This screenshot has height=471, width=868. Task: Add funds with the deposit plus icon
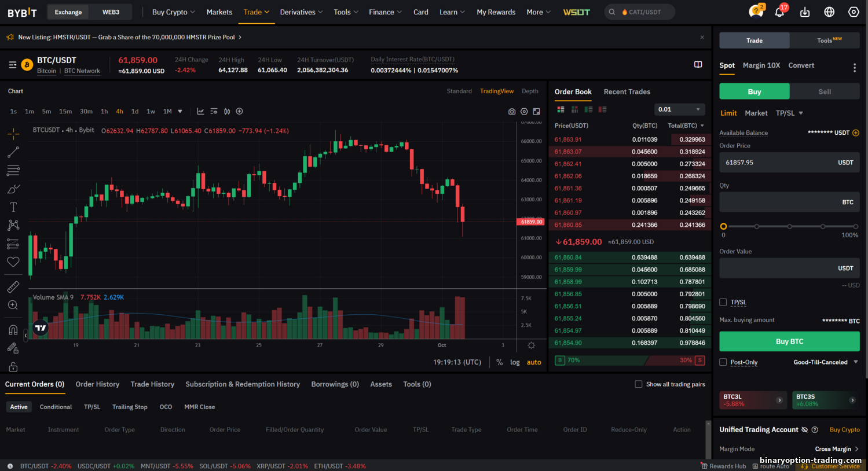point(856,133)
